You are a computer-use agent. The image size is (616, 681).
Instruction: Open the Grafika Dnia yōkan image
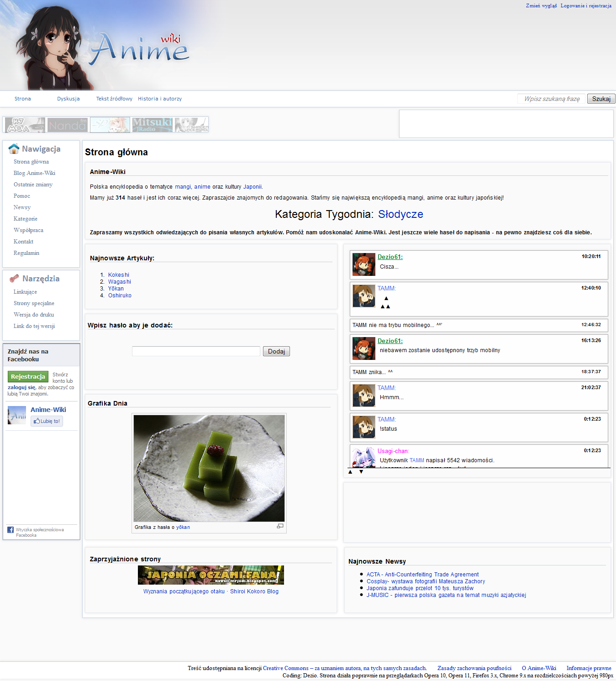[209, 468]
